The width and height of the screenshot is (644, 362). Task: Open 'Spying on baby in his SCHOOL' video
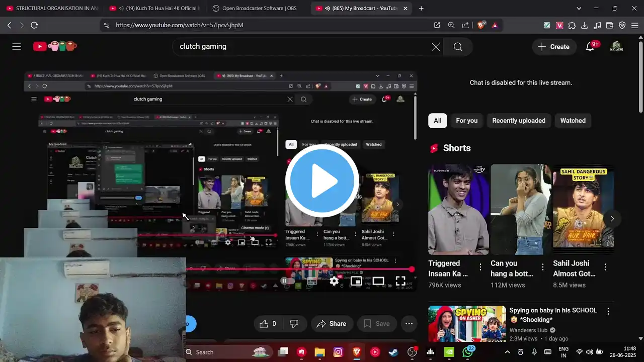(553, 315)
